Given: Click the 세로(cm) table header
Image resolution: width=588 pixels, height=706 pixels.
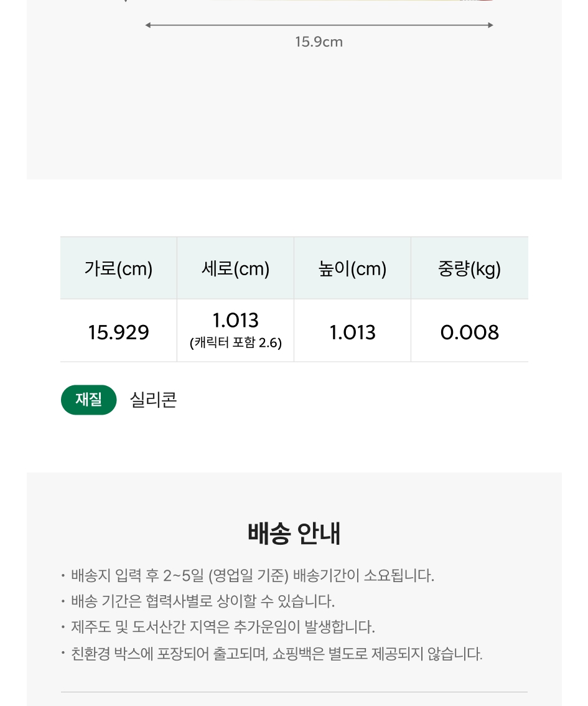Looking at the screenshot, I should (x=235, y=268).
